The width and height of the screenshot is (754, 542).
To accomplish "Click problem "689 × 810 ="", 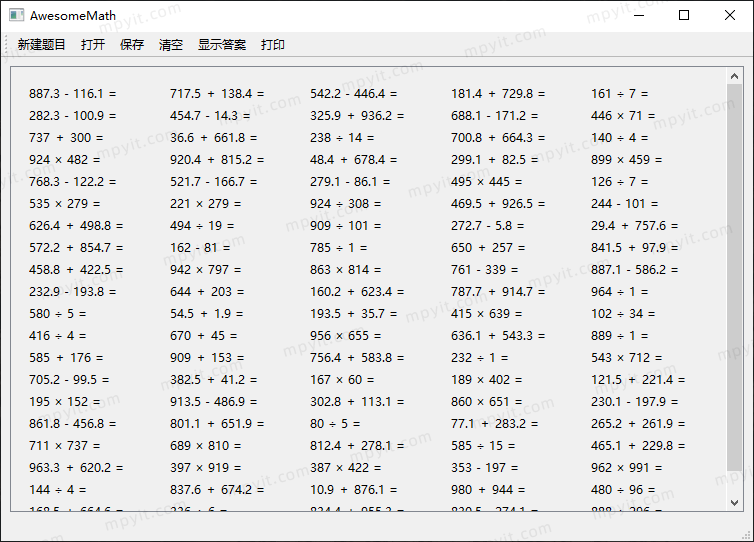I will click(x=205, y=446).
